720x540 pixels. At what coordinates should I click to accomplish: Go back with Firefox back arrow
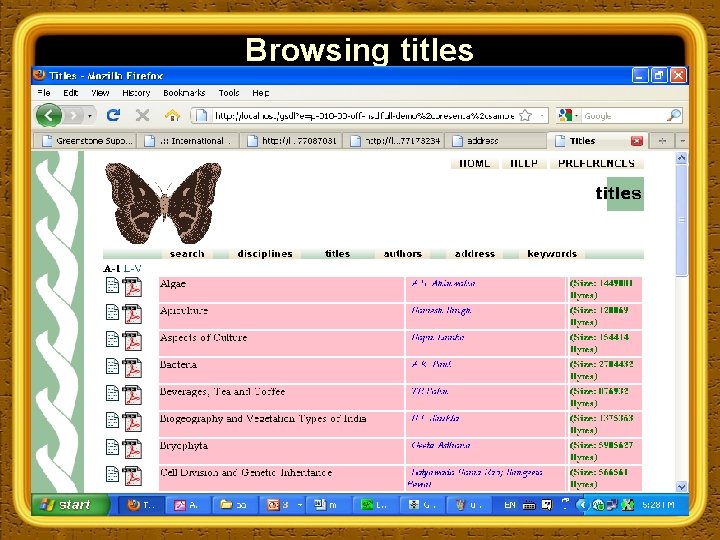pyautogui.click(x=49, y=115)
